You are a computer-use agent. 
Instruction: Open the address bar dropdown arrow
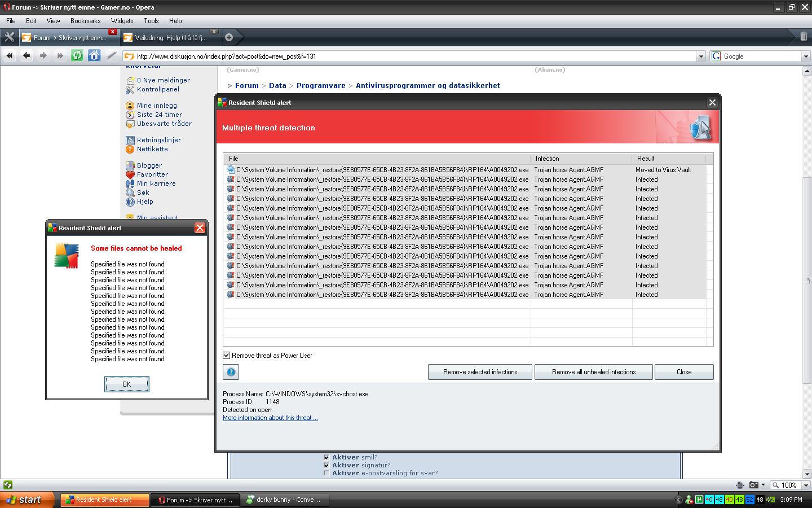(701, 56)
